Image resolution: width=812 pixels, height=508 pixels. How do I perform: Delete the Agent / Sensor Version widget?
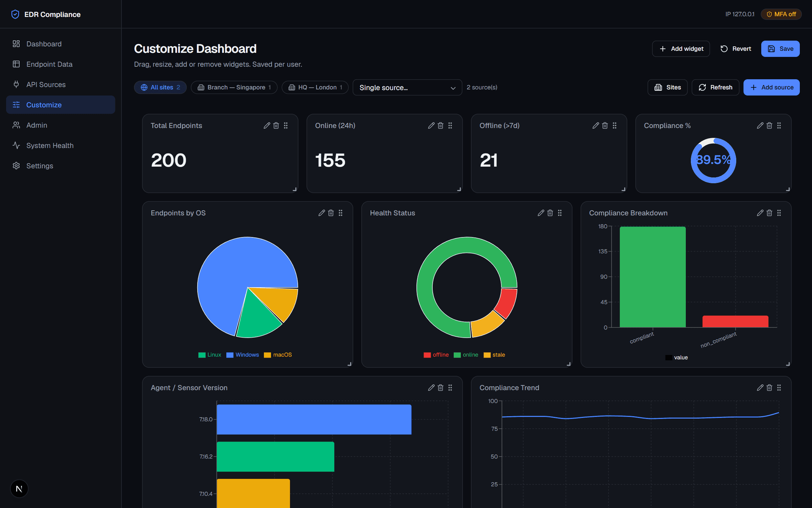(441, 388)
